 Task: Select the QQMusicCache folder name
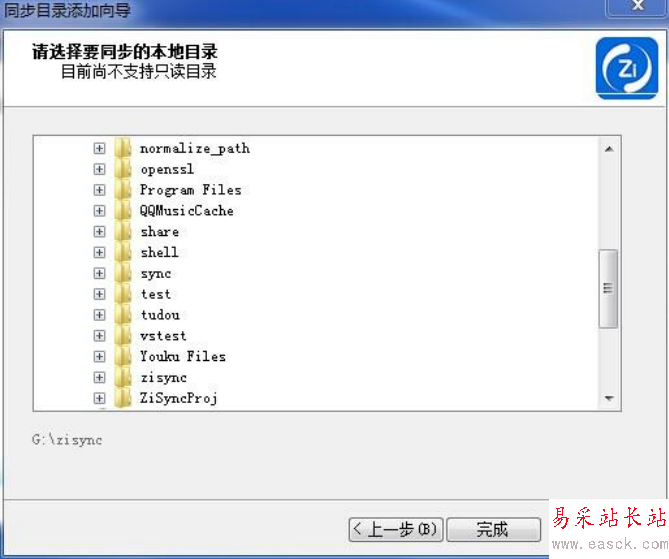[186, 211]
